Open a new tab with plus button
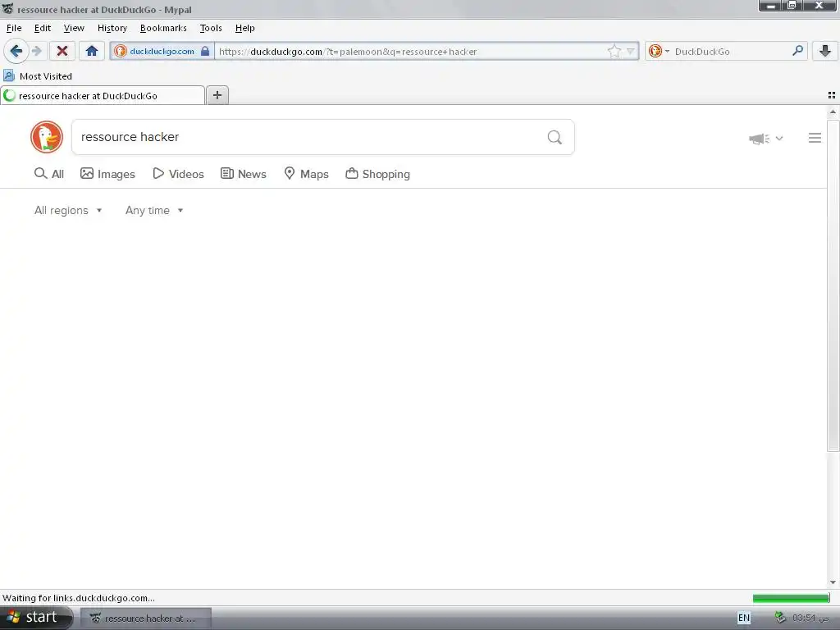840x630 pixels. [217, 95]
